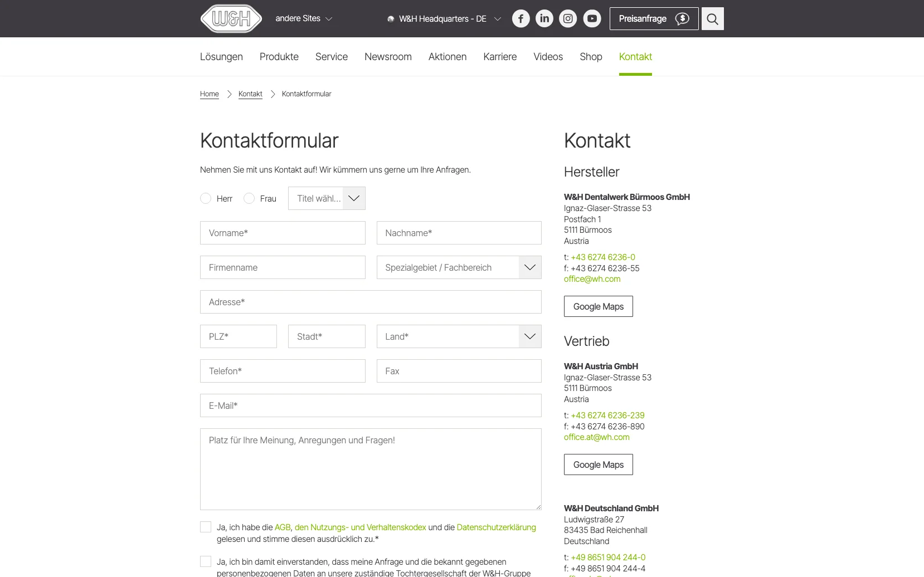Focus the E-Mail field
Viewport: 924px width, 577px height.
(x=371, y=405)
